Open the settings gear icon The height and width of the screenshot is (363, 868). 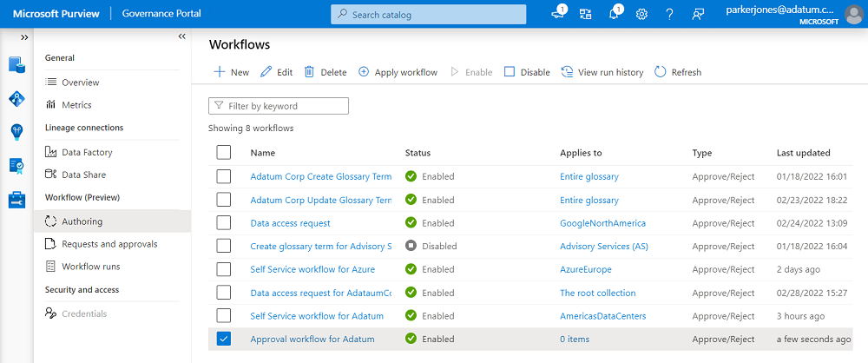(x=641, y=14)
